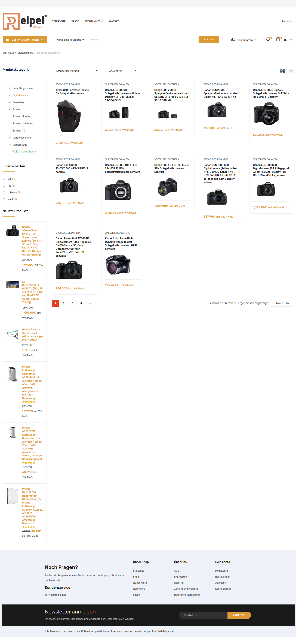Open Canon EOS 5D Mark III product thumbnail

tap(118, 190)
